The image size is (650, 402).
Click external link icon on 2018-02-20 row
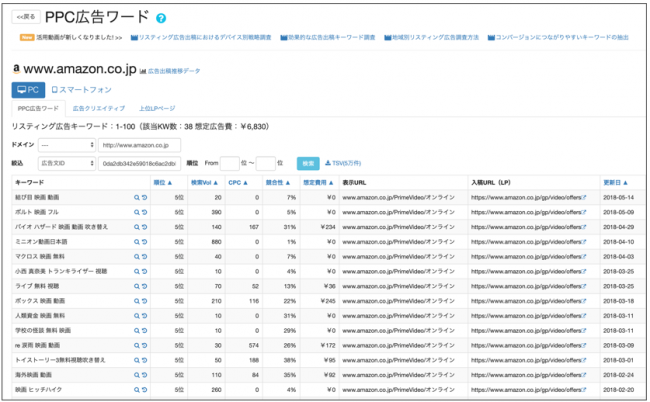coord(584,390)
